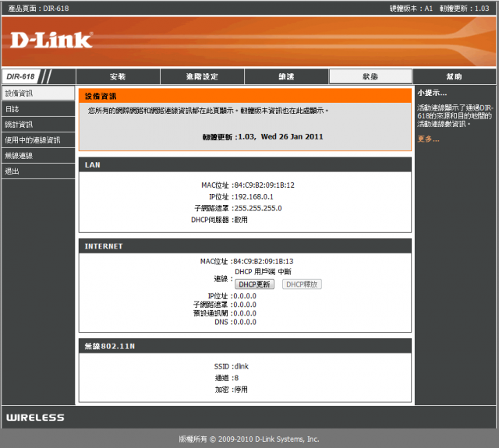
Task: Open the 安裝 (Setup) tab
Action: [x=118, y=76]
